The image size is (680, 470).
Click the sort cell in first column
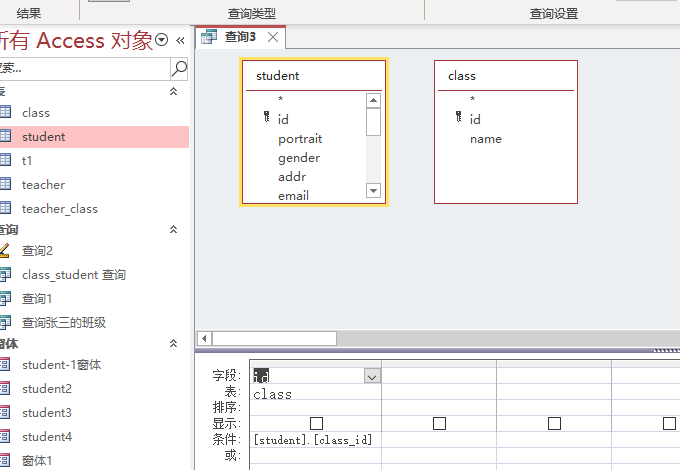click(316, 408)
